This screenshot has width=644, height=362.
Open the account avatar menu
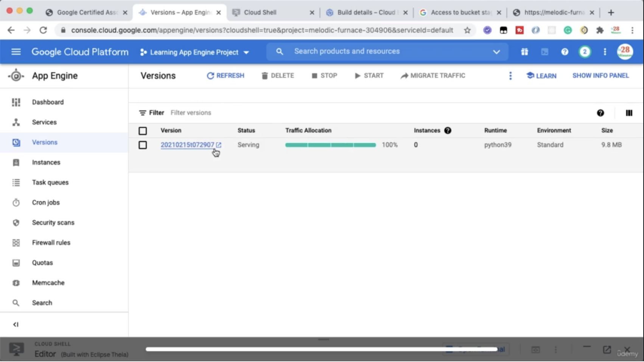tap(625, 52)
